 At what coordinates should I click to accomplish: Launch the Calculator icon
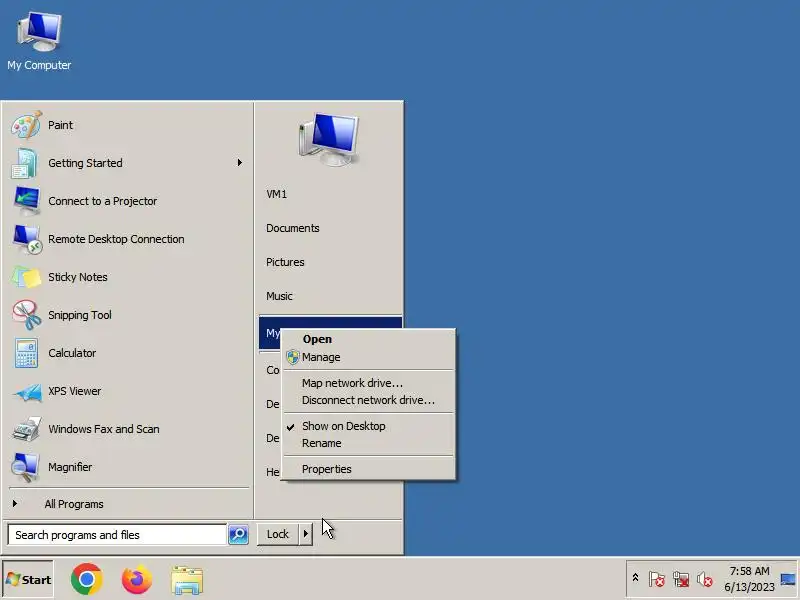(26, 353)
